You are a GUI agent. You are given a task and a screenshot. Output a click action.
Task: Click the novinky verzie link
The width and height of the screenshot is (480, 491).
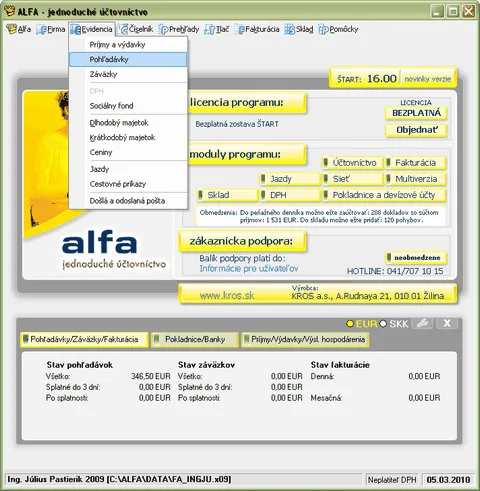click(427, 79)
